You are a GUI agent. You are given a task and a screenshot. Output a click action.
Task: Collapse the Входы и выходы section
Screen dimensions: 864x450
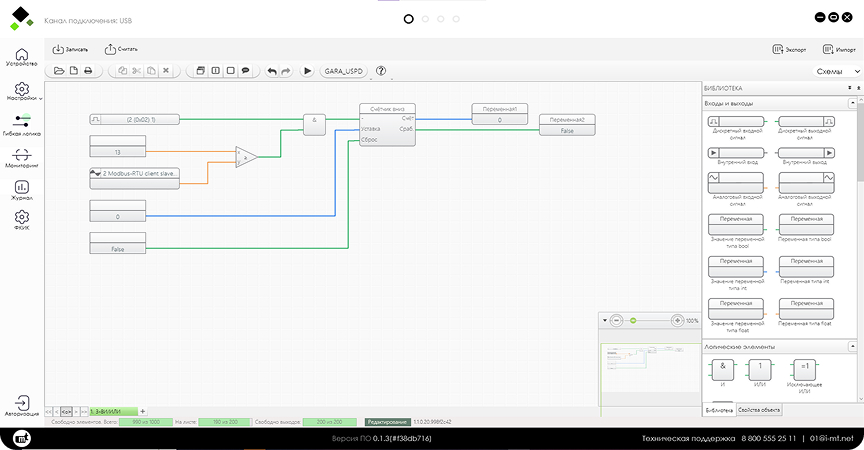[x=855, y=103]
